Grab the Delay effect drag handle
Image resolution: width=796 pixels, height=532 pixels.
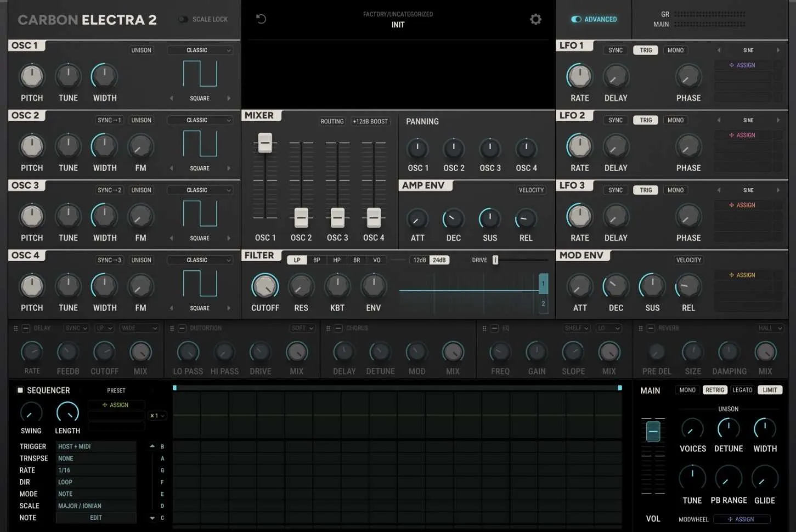pos(16,328)
